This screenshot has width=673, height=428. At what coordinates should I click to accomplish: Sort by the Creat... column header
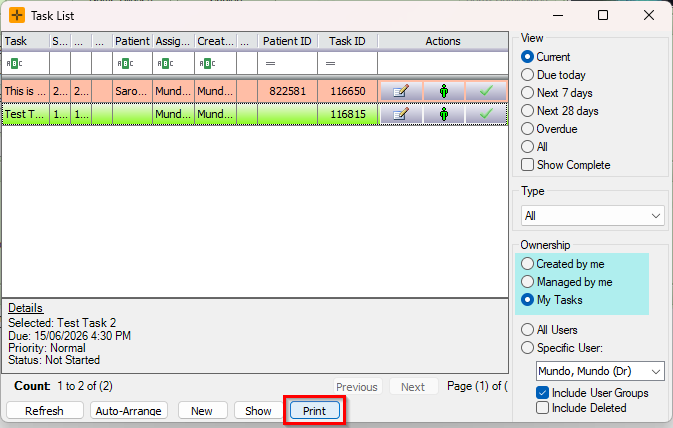(x=215, y=41)
